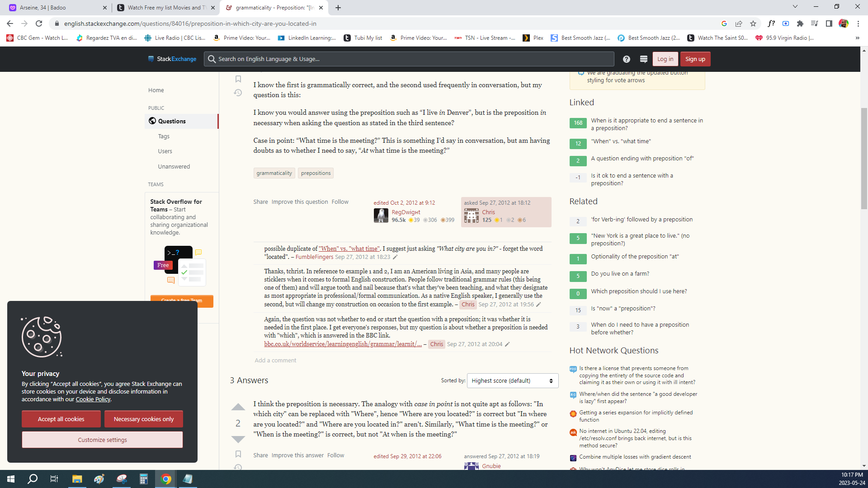Click the page vertical scrollbar
The height and width of the screenshot is (488, 868).
pos(864,158)
